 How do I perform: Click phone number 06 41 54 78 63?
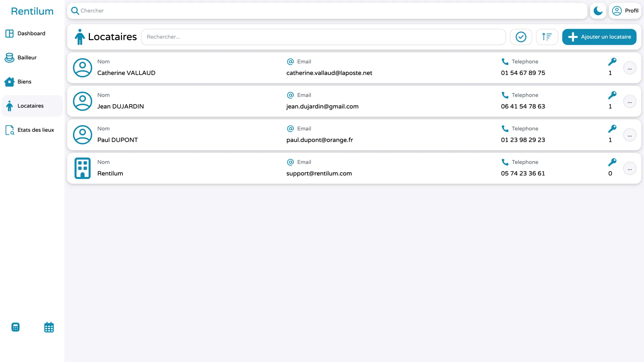523,107
